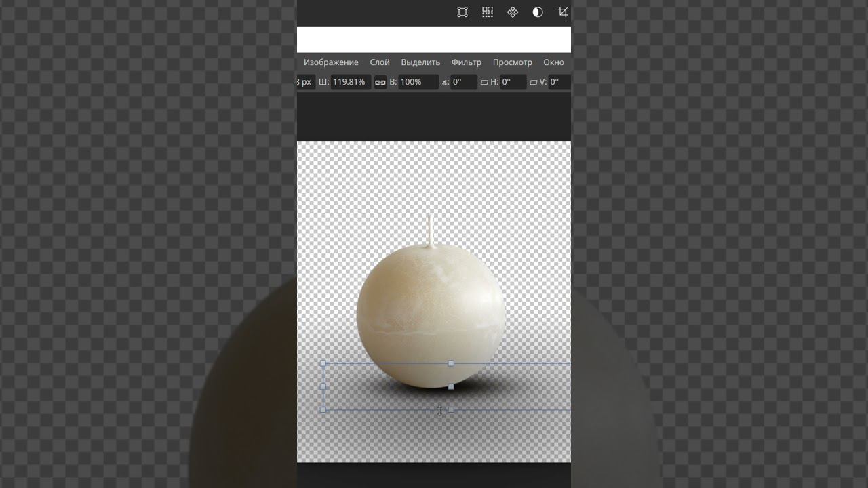
Task: Click the Ш width field showing 119.81%
Action: (351, 82)
